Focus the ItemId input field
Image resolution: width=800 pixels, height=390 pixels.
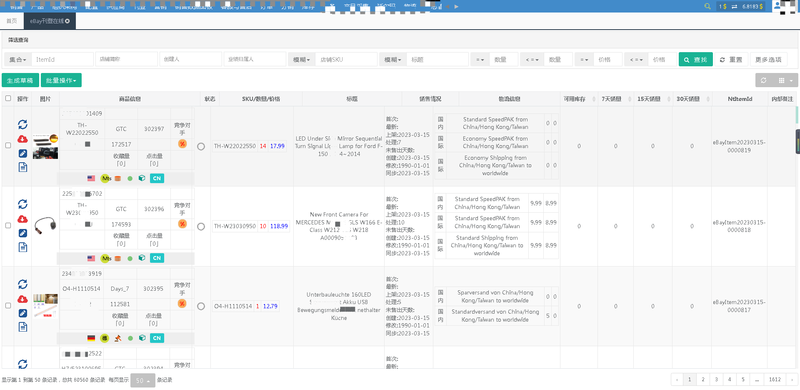coord(63,59)
